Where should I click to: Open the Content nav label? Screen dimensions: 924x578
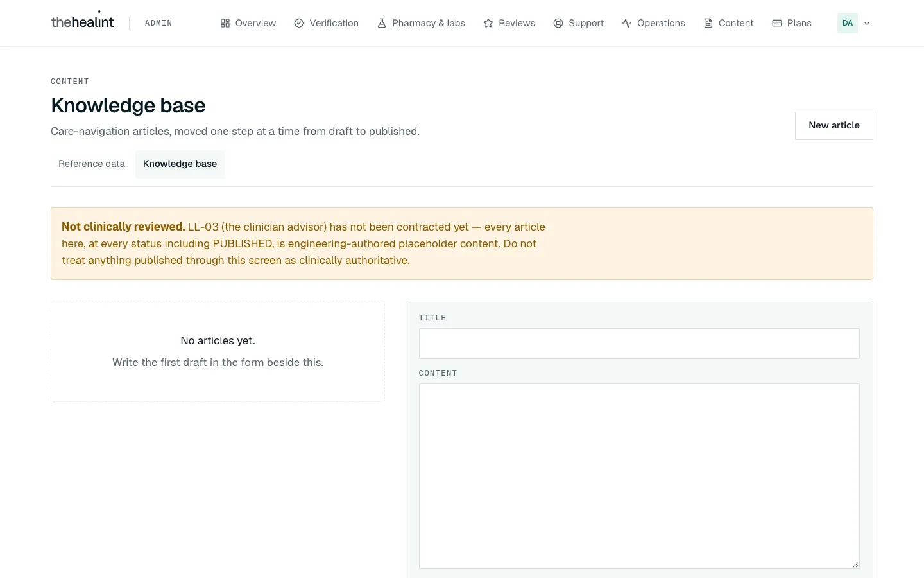click(736, 23)
